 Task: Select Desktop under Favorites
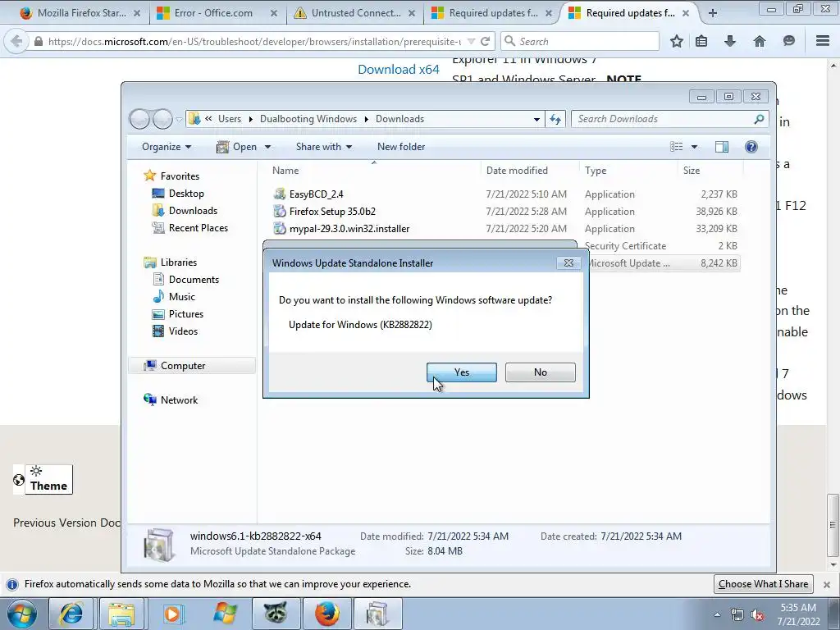tap(186, 194)
